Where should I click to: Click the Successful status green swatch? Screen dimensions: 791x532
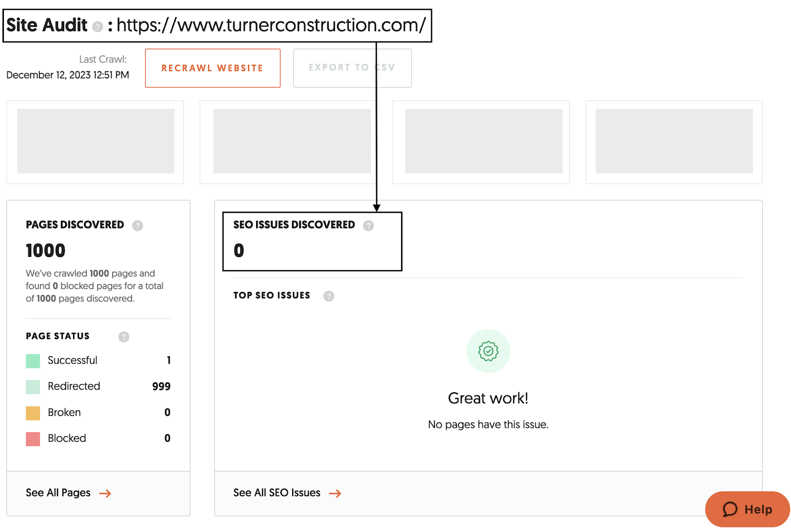[33, 361]
